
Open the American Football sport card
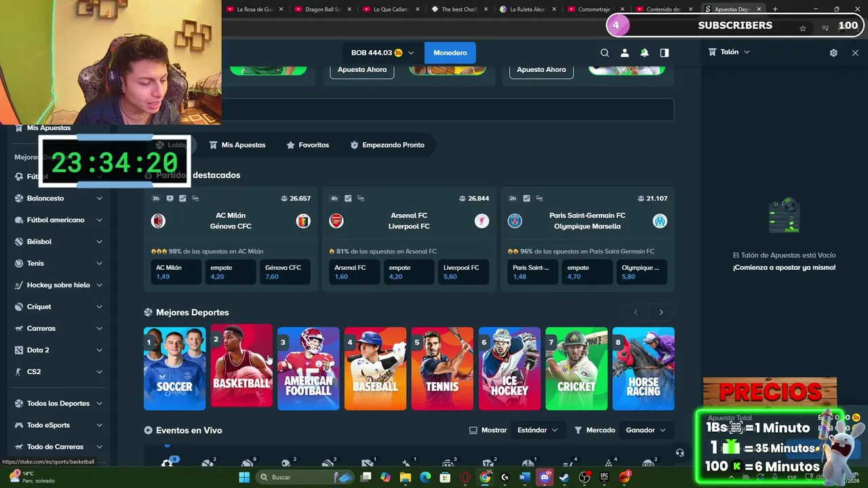click(309, 369)
